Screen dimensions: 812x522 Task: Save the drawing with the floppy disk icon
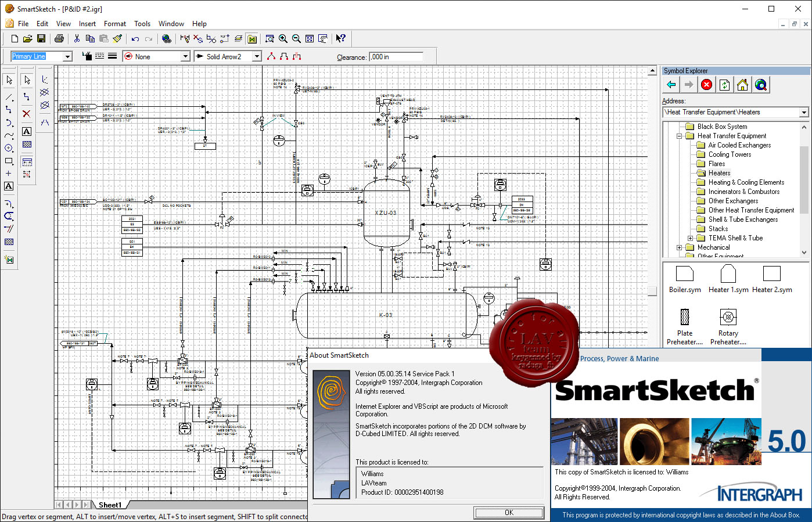pyautogui.click(x=41, y=39)
